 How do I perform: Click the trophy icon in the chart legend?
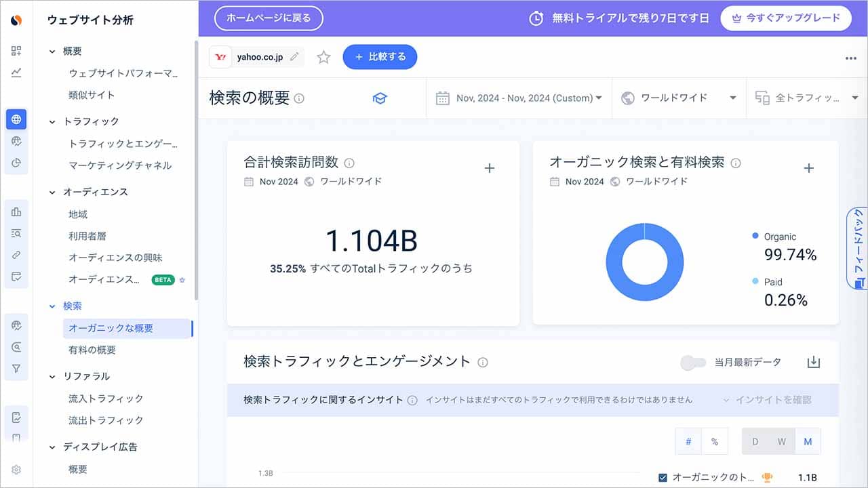click(767, 478)
